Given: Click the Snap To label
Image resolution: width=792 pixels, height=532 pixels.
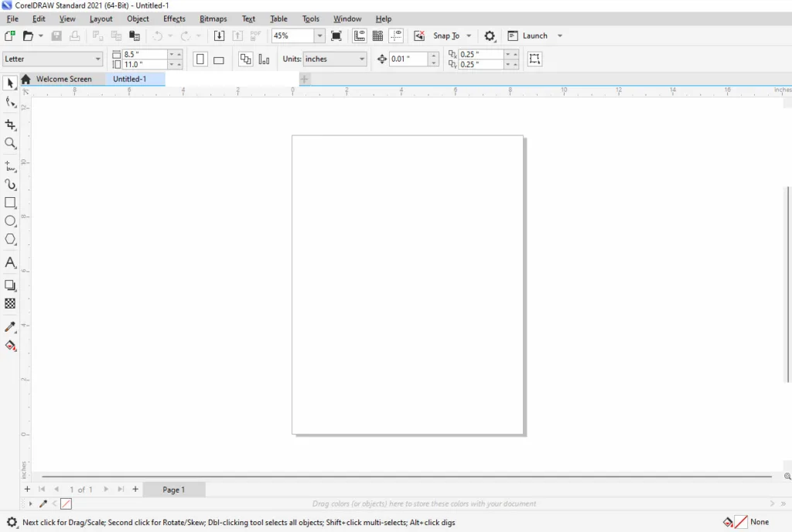Looking at the screenshot, I should pyautogui.click(x=446, y=36).
